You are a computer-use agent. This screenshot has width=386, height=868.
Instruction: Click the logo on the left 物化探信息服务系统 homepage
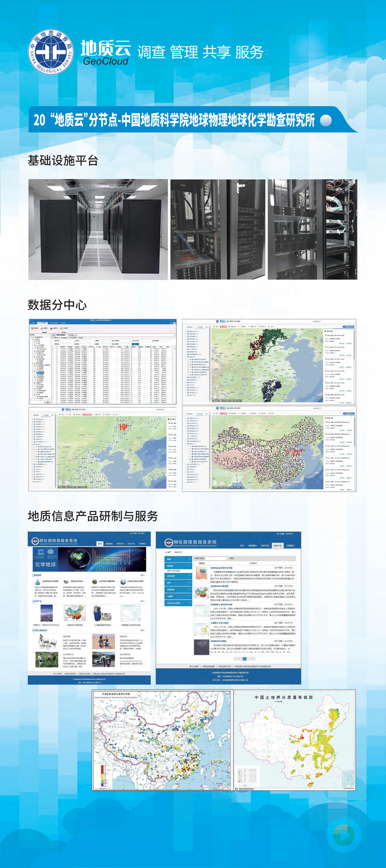coord(35,541)
